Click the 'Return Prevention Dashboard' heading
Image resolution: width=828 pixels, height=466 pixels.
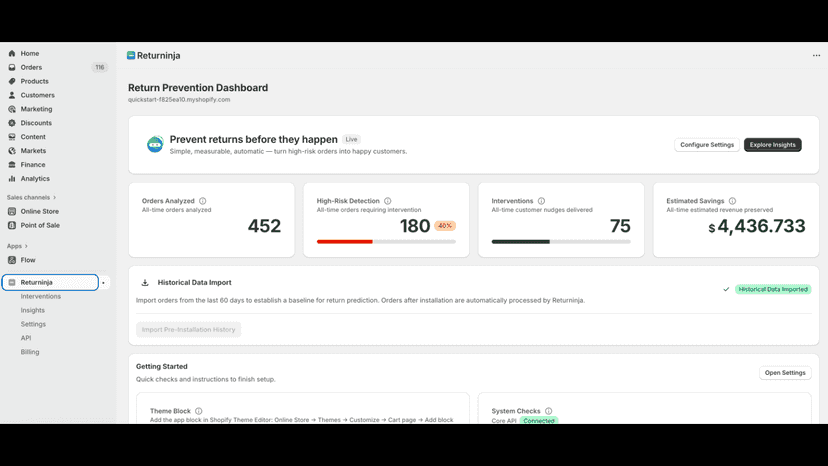[x=198, y=88]
